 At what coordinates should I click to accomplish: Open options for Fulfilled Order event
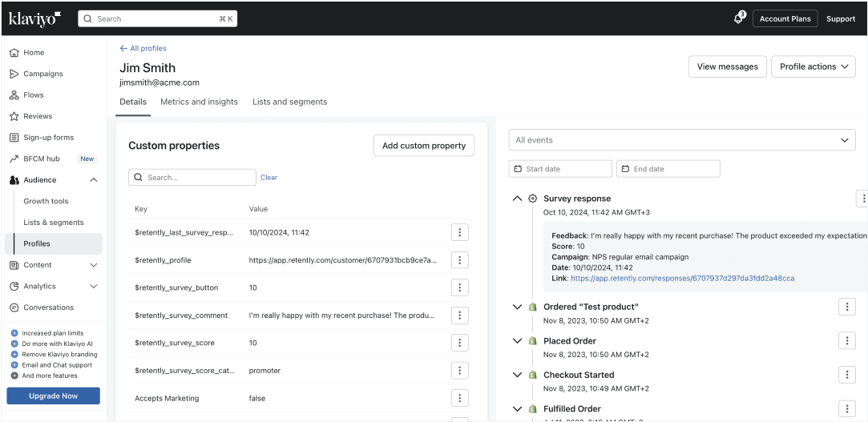pyautogui.click(x=847, y=408)
